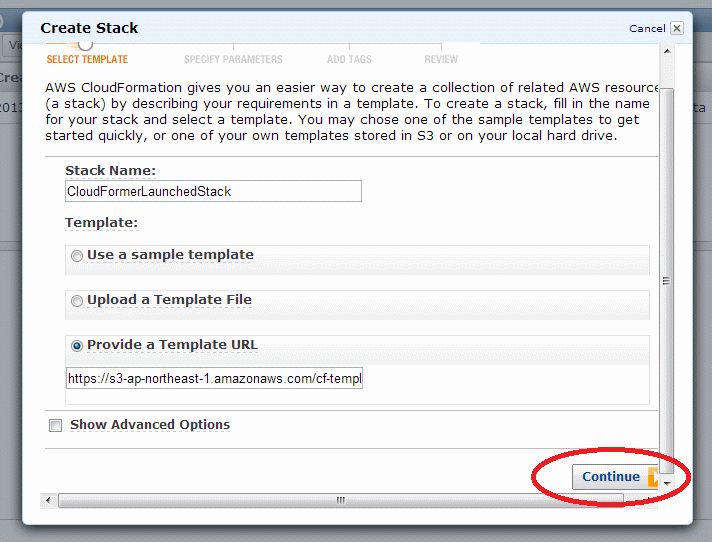Image resolution: width=712 pixels, height=542 pixels.
Task: Choose the Upload a Template File radio
Action: pos(77,301)
